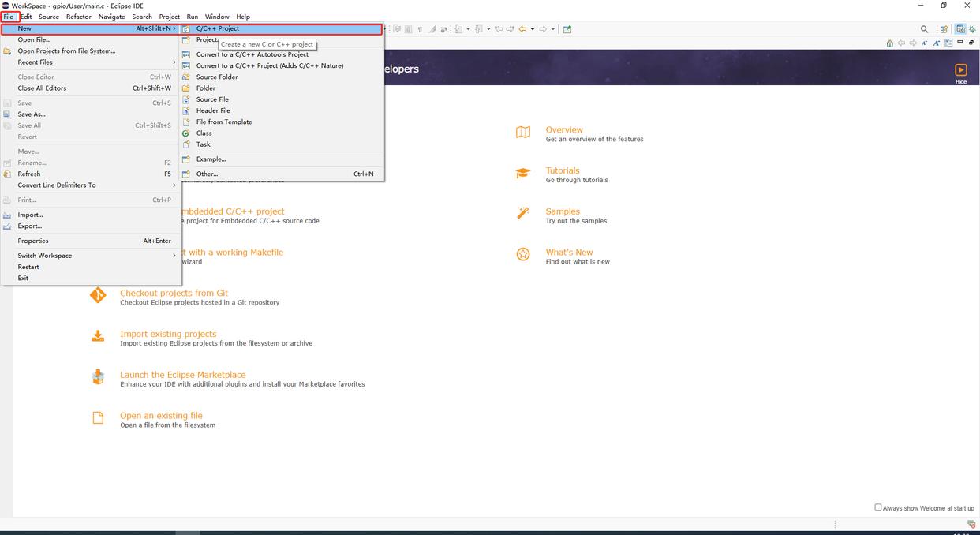Click Welcome page navigate-back arrow icon
This screenshot has width=980, height=535.
point(901,43)
